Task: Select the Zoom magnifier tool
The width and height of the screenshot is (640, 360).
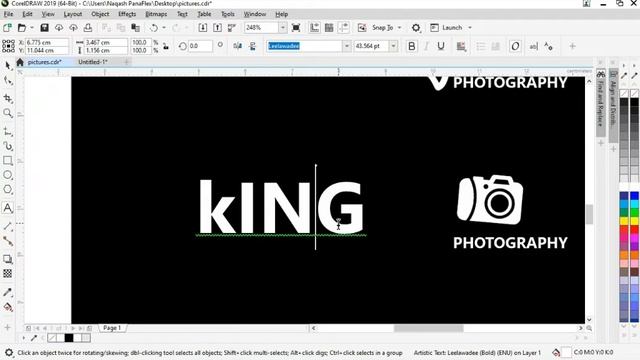Action: (8, 113)
